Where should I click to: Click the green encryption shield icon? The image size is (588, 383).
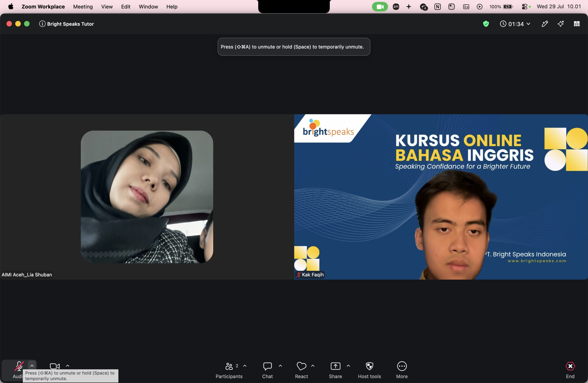[x=486, y=24]
